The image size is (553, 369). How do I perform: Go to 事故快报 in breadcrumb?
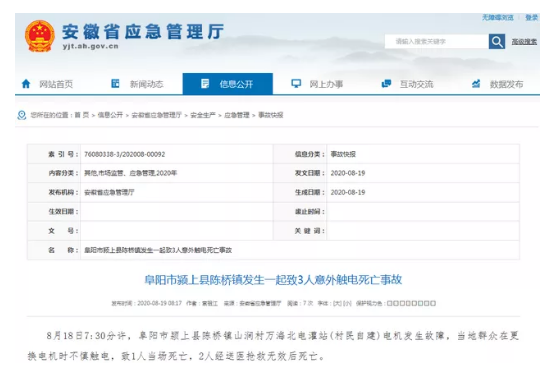pyautogui.click(x=271, y=115)
